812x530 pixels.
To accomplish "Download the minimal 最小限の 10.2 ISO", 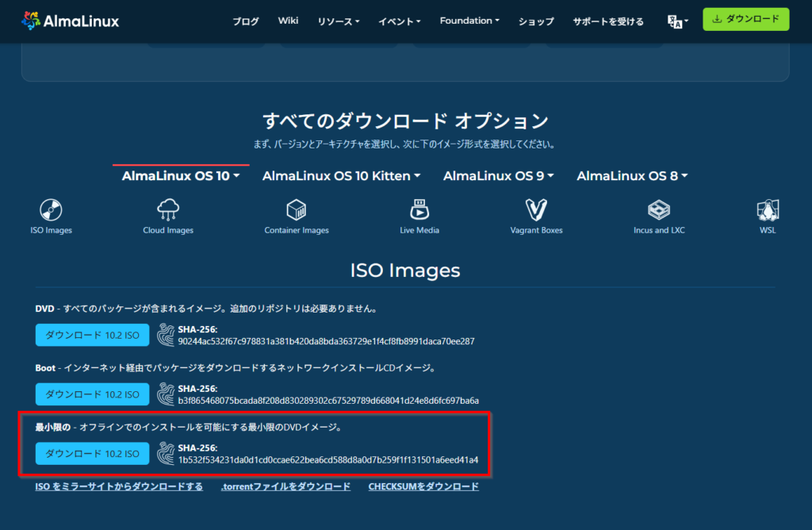I will pyautogui.click(x=92, y=453).
